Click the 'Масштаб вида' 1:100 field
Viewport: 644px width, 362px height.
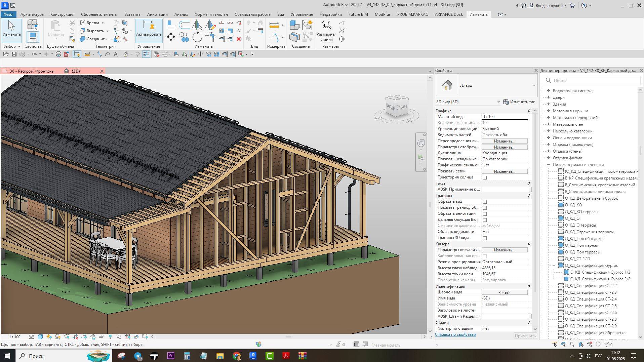click(x=505, y=117)
